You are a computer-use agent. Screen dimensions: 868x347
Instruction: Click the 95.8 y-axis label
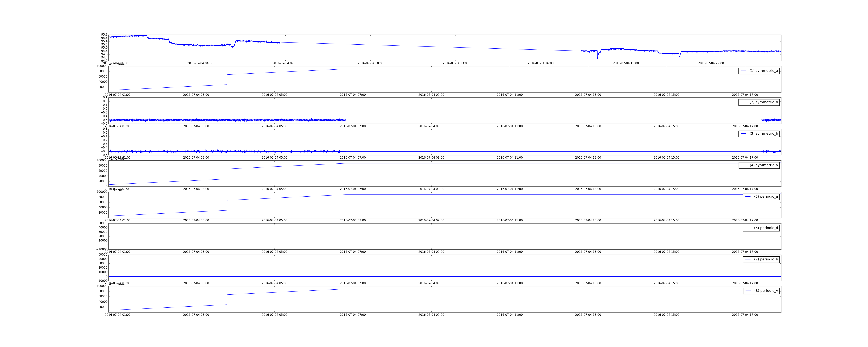point(104,35)
